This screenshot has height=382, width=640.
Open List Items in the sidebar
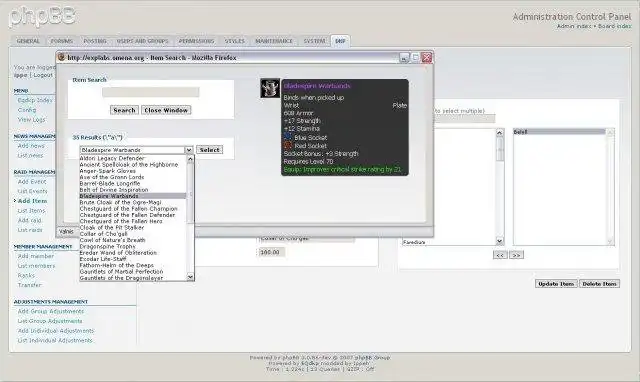coord(31,211)
